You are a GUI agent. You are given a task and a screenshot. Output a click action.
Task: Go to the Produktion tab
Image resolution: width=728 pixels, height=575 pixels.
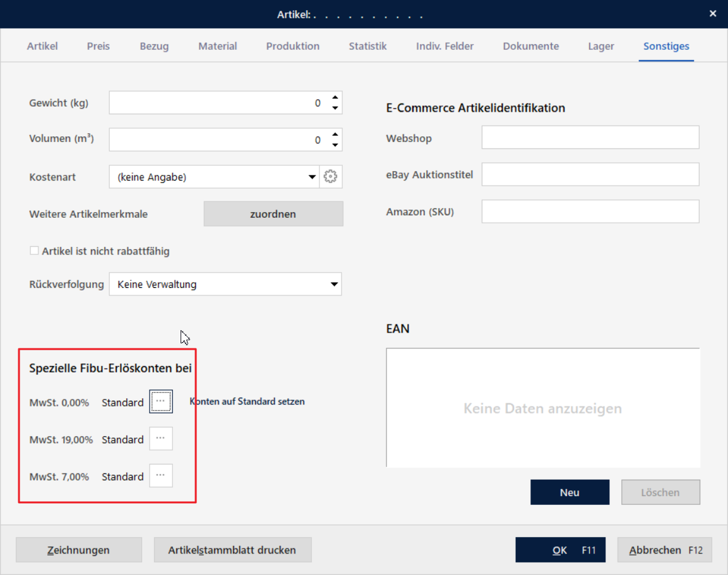point(293,46)
